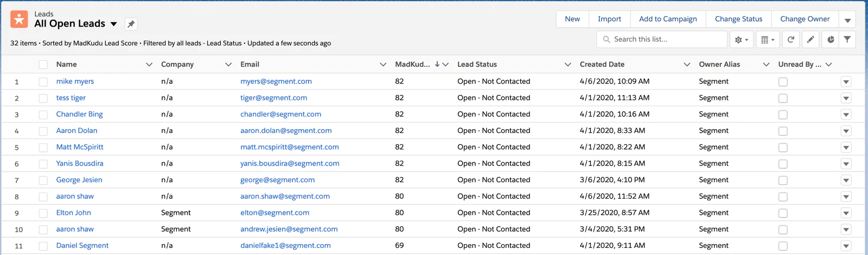Open more actions dropdown beside Change Owner
Image resolution: width=868 pixels, height=255 pixels.
click(847, 20)
